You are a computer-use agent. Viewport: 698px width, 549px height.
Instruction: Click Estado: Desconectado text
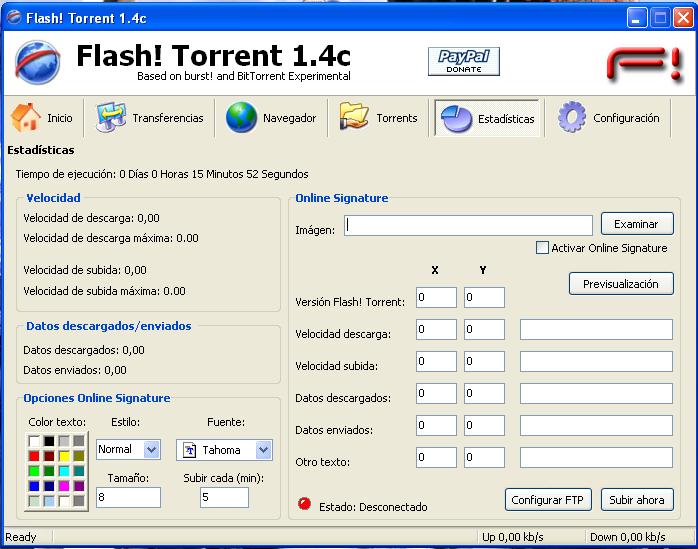373,507
